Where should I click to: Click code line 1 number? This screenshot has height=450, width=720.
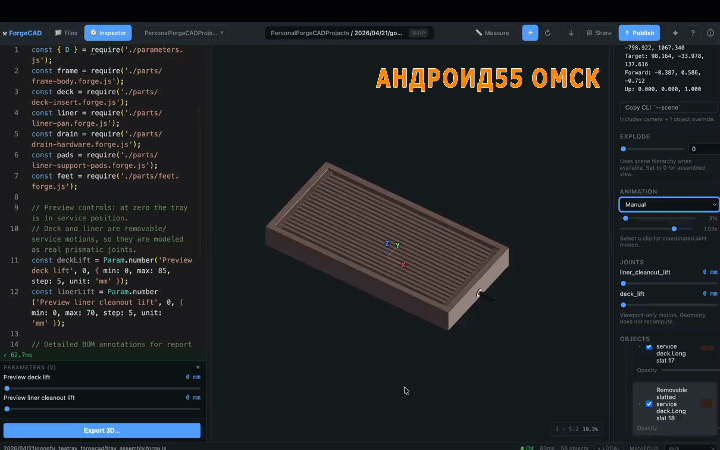coord(17,50)
